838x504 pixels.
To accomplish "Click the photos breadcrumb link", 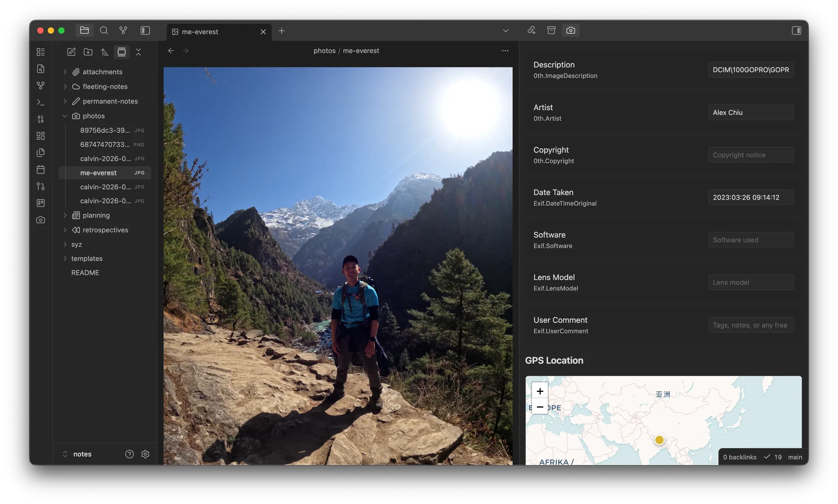I will (x=324, y=51).
